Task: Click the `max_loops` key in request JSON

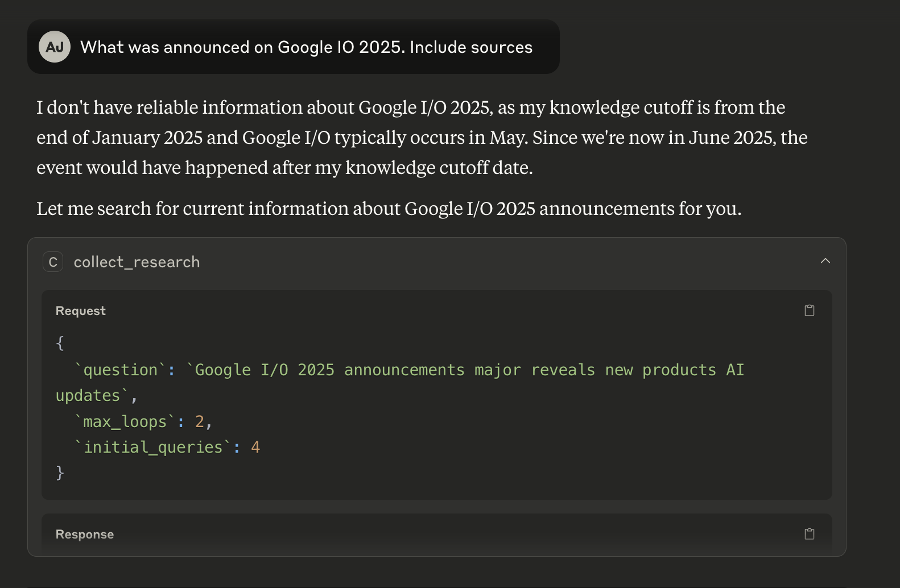Action: (x=125, y=421)
